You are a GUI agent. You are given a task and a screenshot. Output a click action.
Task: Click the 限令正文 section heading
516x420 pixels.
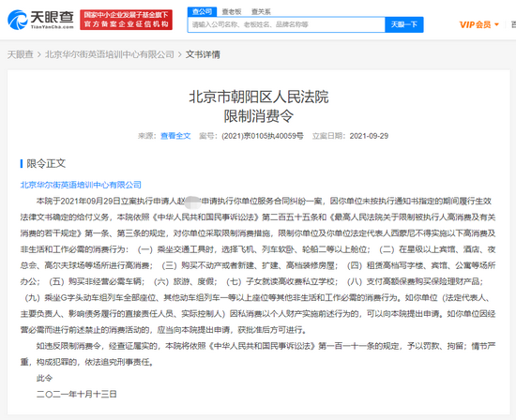(x=46, y=163)
